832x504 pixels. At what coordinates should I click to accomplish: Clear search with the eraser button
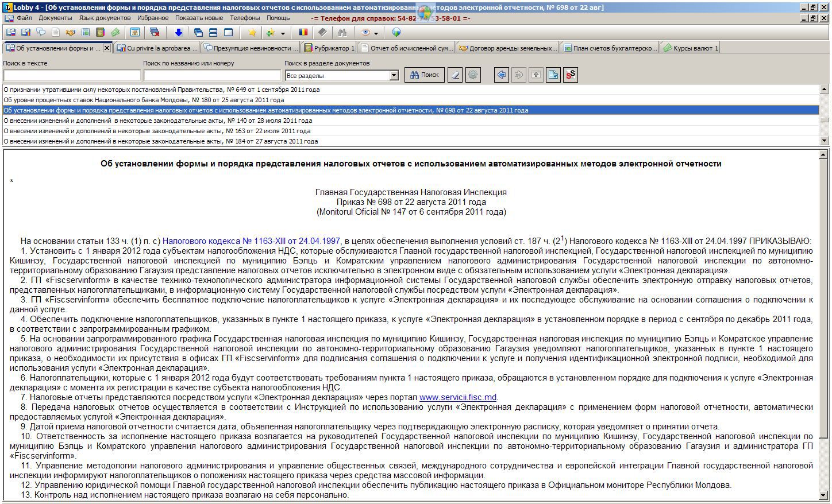tap(455, 75)
